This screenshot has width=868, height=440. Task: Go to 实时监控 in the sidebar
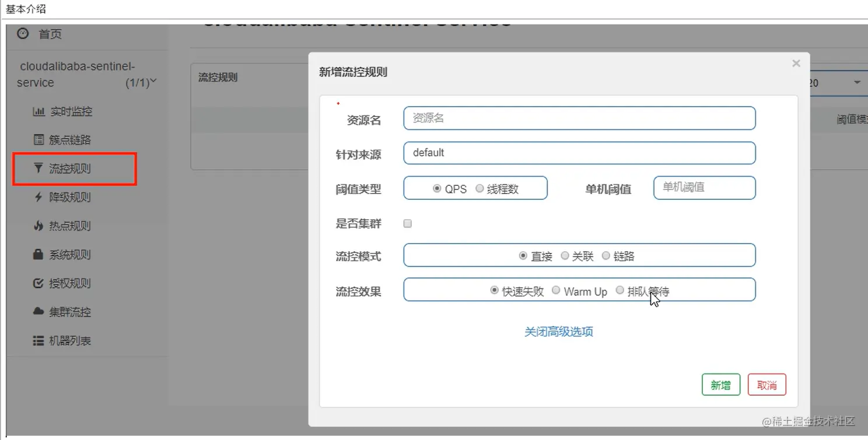(70, 111)
